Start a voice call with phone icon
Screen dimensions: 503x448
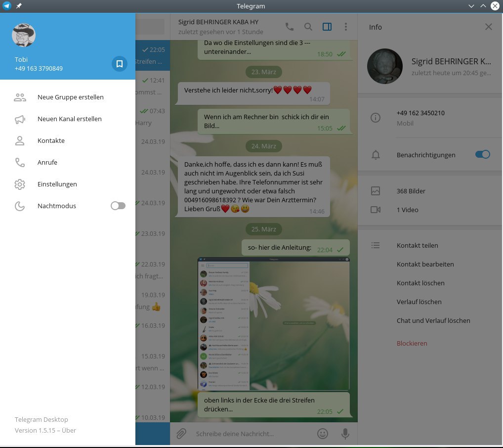coord(289,27)
